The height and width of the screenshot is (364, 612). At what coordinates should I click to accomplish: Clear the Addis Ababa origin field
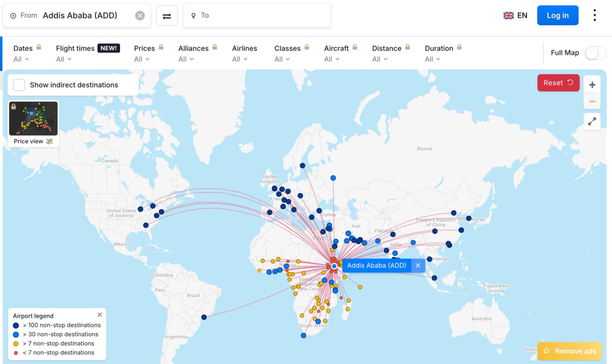[140, 16]
